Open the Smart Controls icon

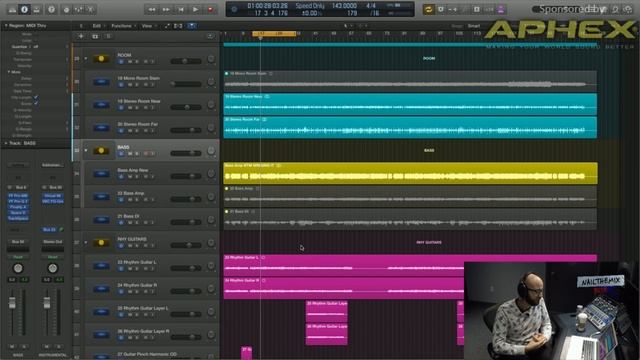tap(66, 9)
